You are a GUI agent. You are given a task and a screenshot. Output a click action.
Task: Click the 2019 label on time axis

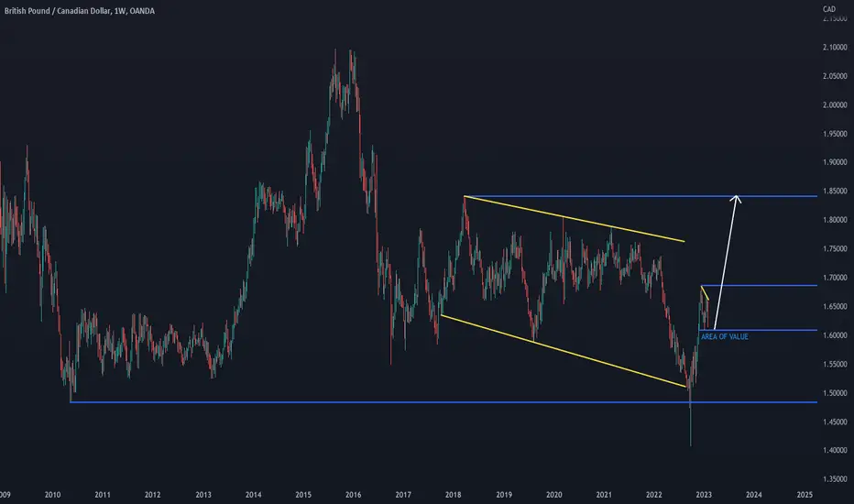504,495
